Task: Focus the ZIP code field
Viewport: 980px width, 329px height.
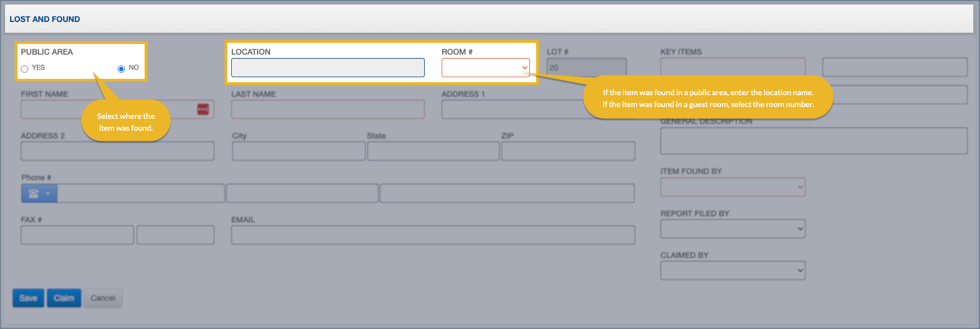Action: coord(568,151)
